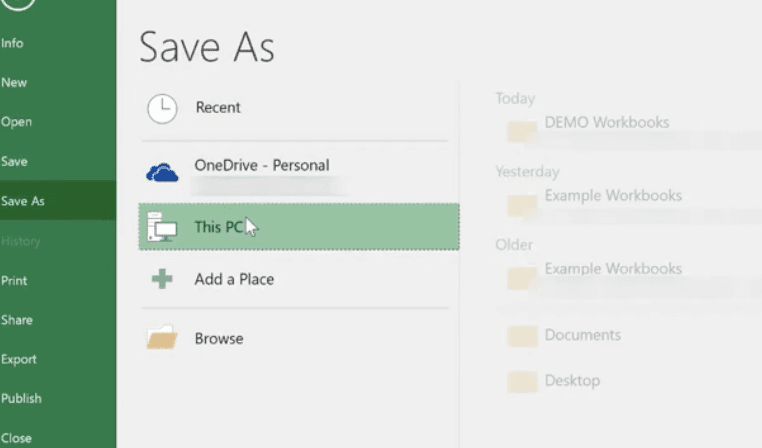Image resolution: width=762 pixels, height=448 pixels.
Task: Open the Info page in sidebar
Action: click(13, 43)
